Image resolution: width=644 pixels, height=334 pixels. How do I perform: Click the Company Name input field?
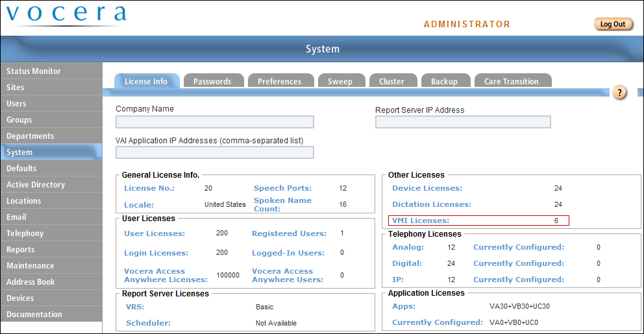click(x=214, y=122)
